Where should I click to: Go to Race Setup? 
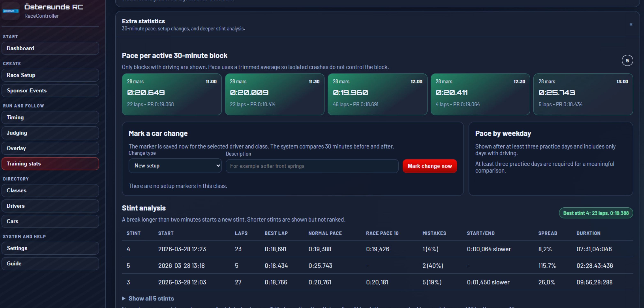pyautogui.click(x=50, y=75)
